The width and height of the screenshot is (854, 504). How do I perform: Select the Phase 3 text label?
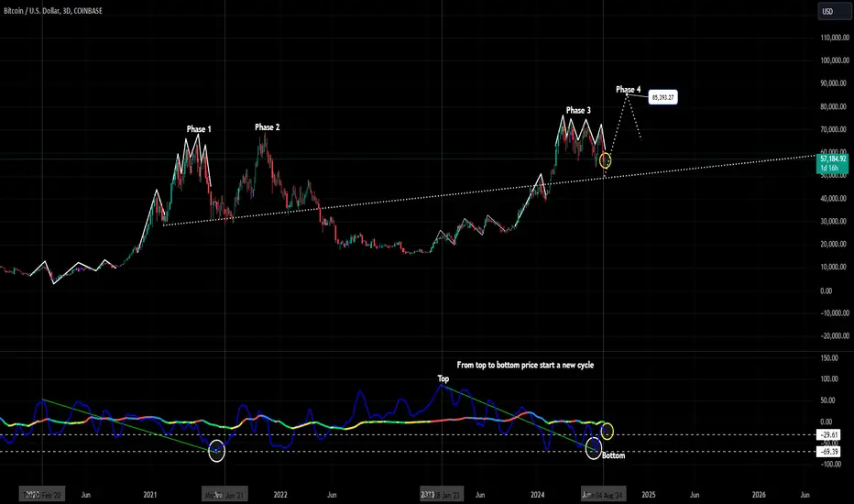coord(578,110)
